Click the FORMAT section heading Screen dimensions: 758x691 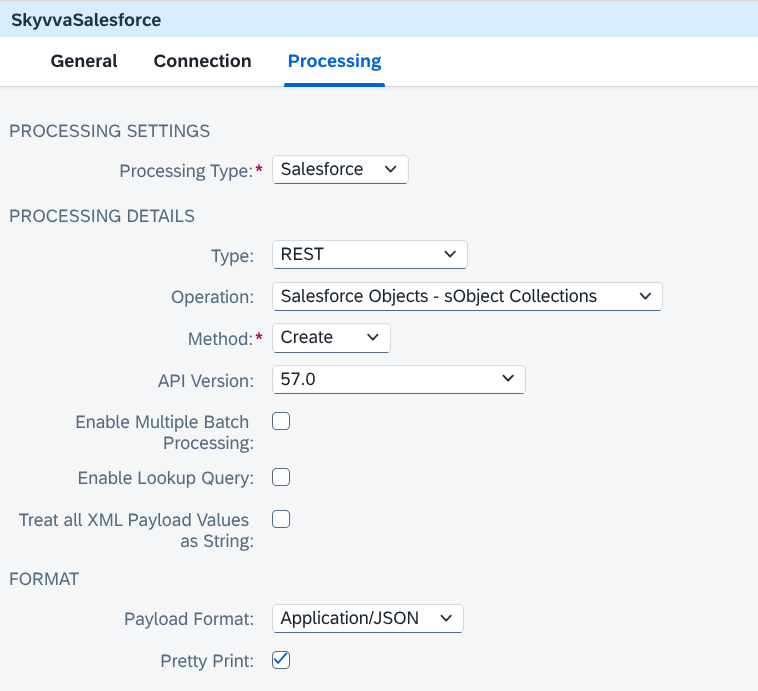point(44,579)
